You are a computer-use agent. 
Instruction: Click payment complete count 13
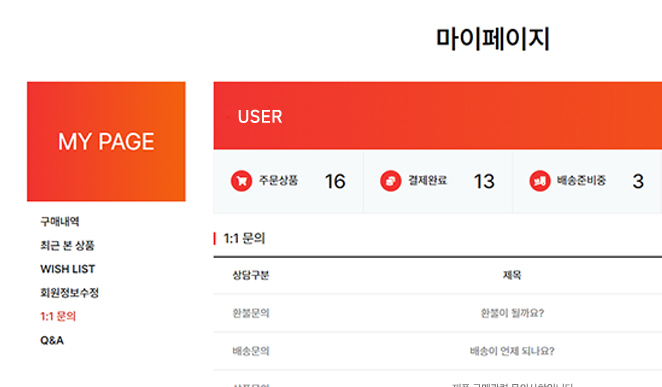click(484, 181)
